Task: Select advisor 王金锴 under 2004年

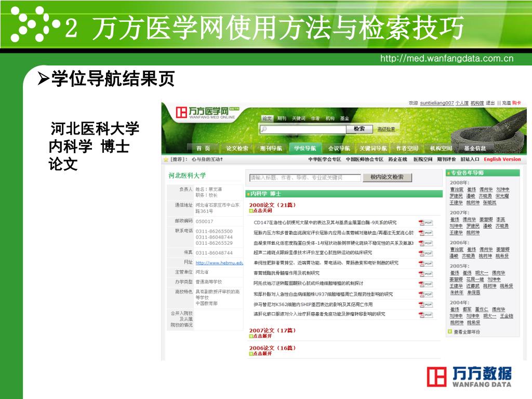Action: pyautogui.click(x=506, y=316)
